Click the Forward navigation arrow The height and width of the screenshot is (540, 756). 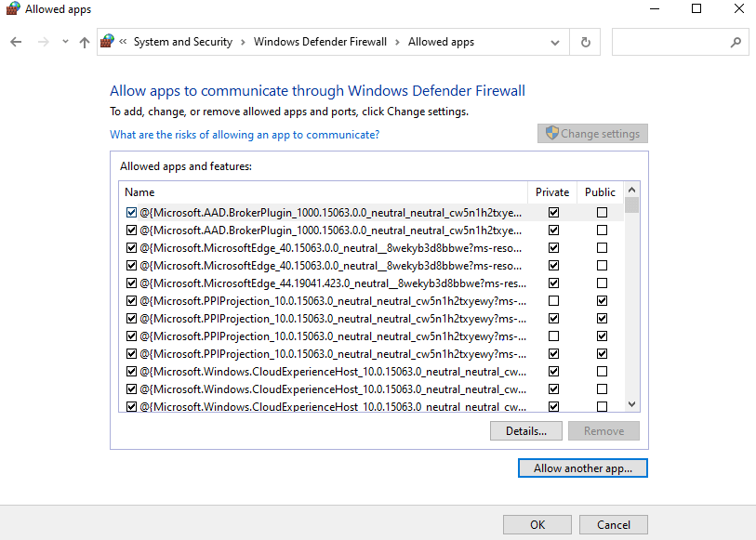coord(42,42)
